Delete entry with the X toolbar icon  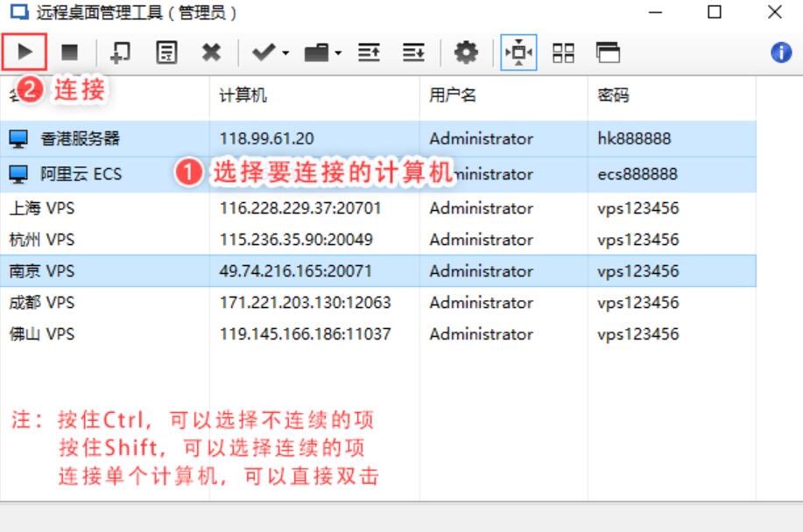pos(211,52)
